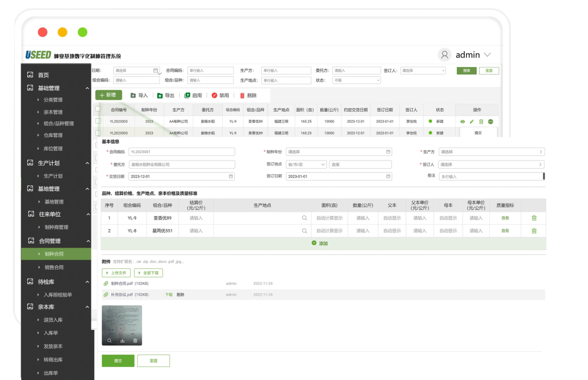Image resolution: width=588 pixels, height=380 pixels.
Task: Delete the attachment image via thumbnail trash
Action: [x=135, y=341]
